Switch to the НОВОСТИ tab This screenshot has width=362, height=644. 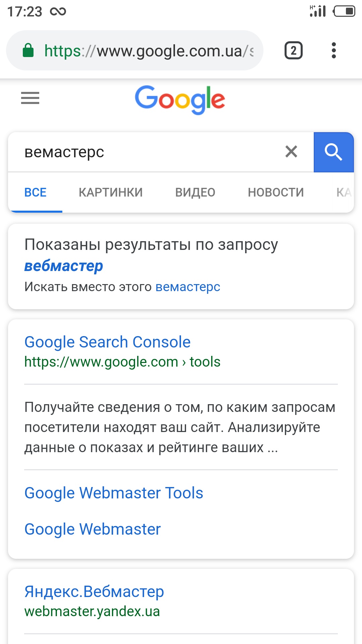(276, 193)
